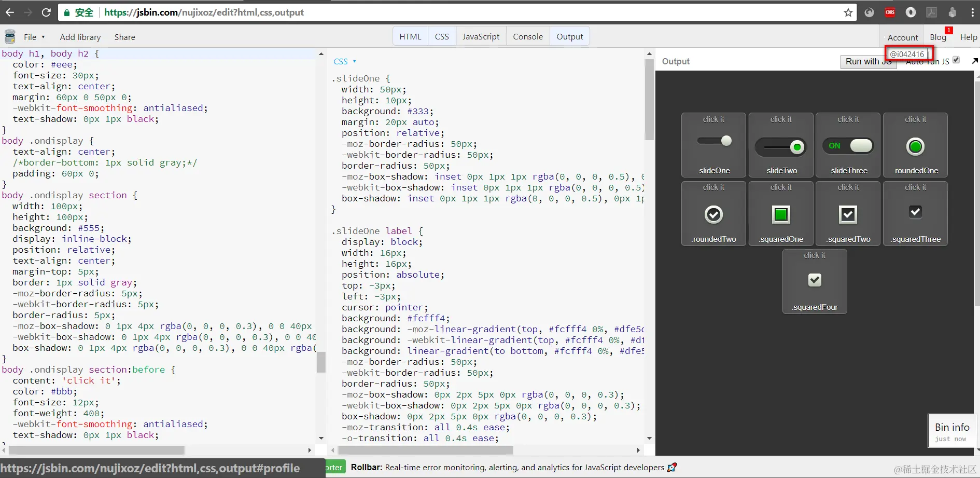Screen dimensions: 980x478
Task: Reload the page with the refresh icon
Action: point(46,12)
